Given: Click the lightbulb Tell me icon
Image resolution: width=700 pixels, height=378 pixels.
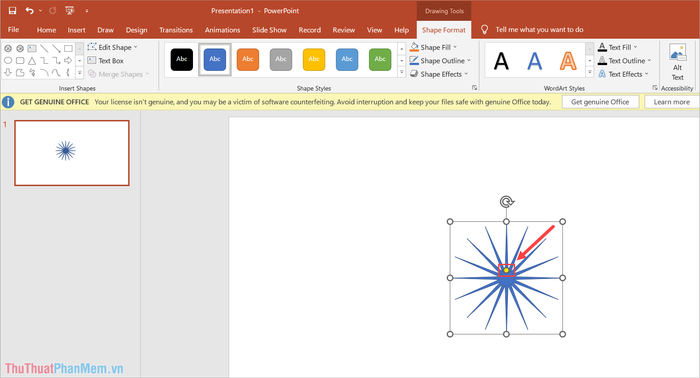Looking at the screenshot, I should (x=484, y=29).
